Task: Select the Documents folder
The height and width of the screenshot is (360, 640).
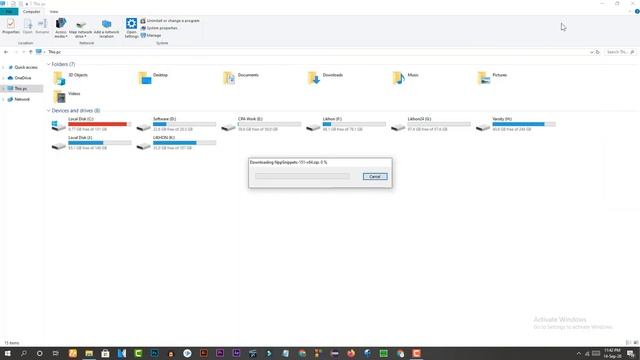Action: (241, 78)
